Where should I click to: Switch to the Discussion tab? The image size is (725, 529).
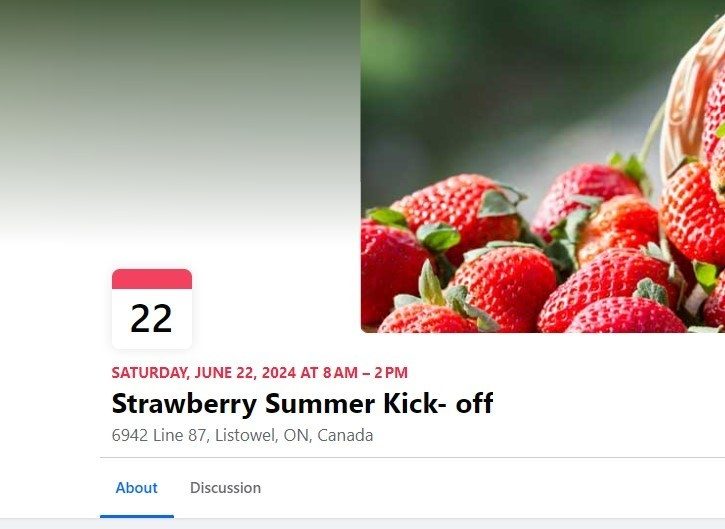pos(225,488)
